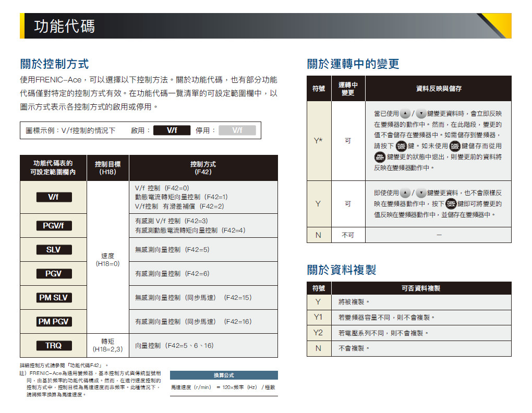Select the black enabled V/f legend badge
The image size is (532, 413).
pyautogui.click(x=171, y=130)
